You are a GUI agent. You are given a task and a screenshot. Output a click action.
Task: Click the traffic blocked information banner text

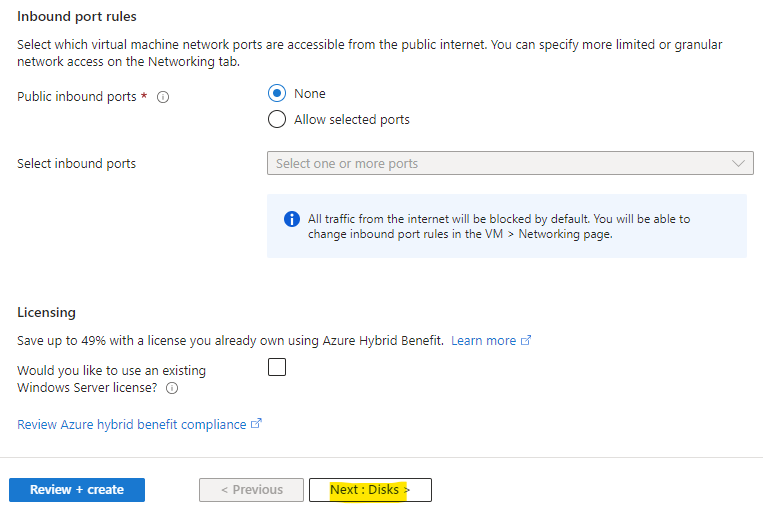pyautogui.click(x=499, y=226)
